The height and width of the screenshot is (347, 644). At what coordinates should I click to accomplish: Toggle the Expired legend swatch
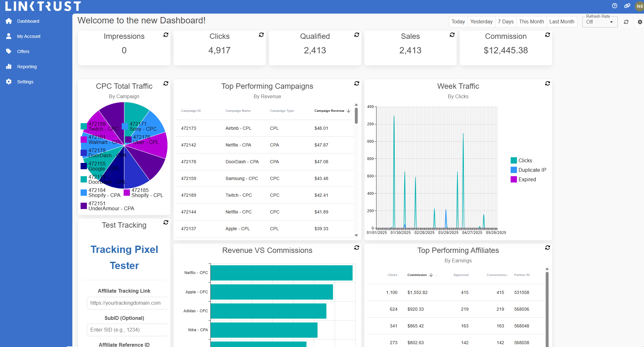(514, 179)
